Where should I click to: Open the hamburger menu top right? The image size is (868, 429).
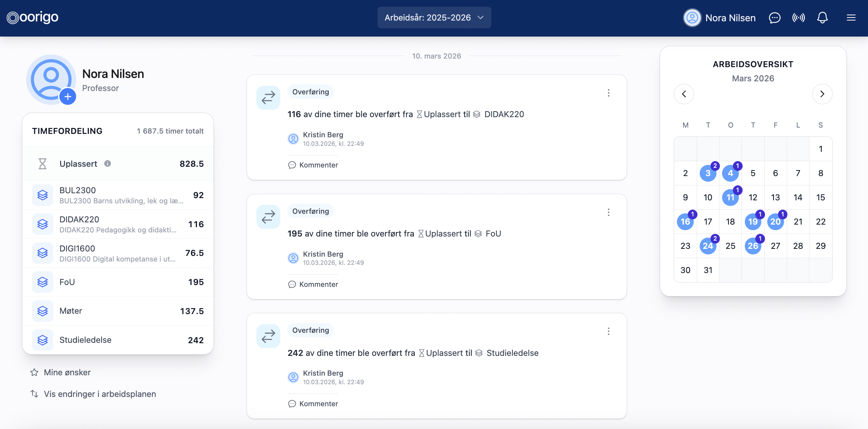(851, 18)
